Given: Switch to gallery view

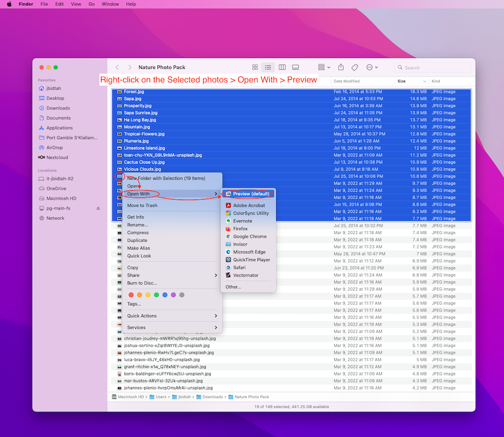Looking at the screenshot, I should (x=295, y=67).
